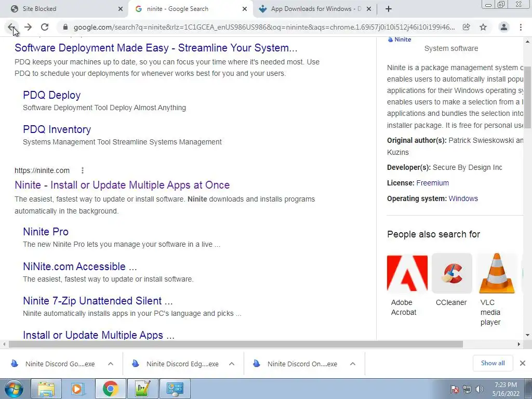Viewport: 532px width, 399px height.
Task: Open Ninite - Install or Update Multiple Apps result
Action: tap(122, 185)
